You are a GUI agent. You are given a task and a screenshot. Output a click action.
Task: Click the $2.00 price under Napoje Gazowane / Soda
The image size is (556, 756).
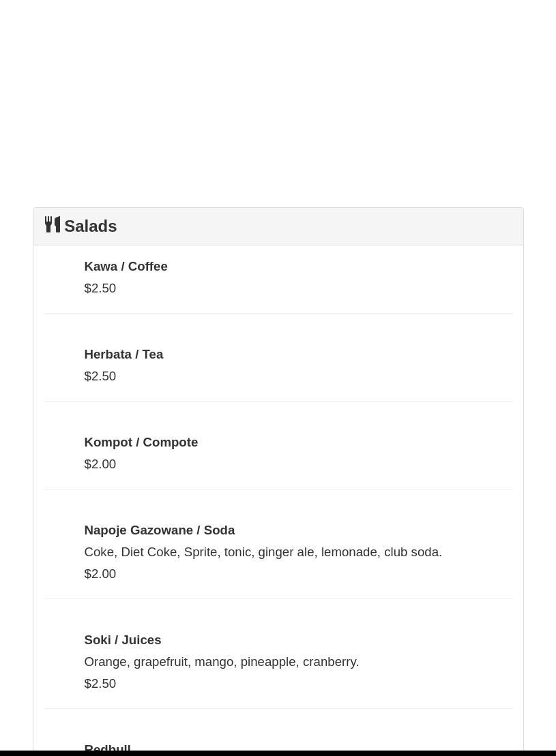click(100, 574)
